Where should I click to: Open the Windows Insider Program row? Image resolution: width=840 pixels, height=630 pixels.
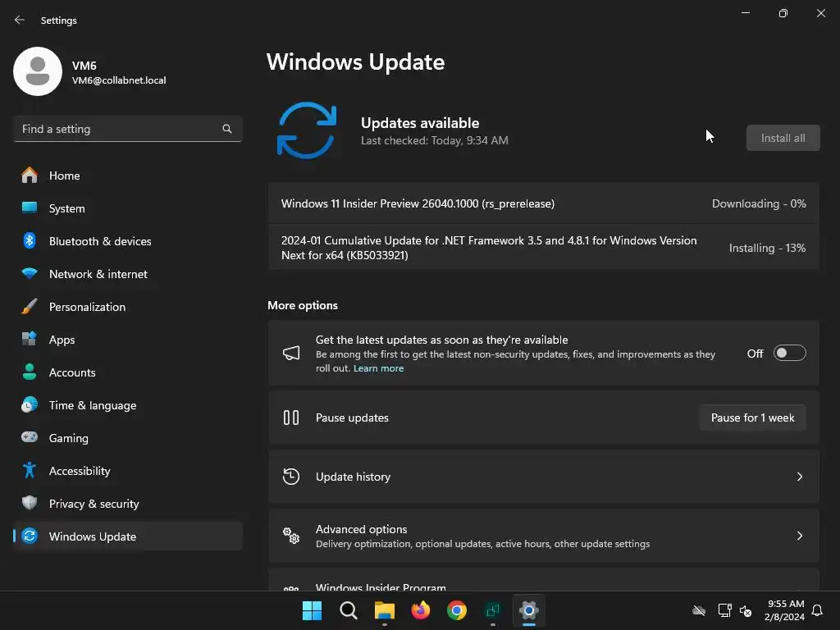(543, 580)
